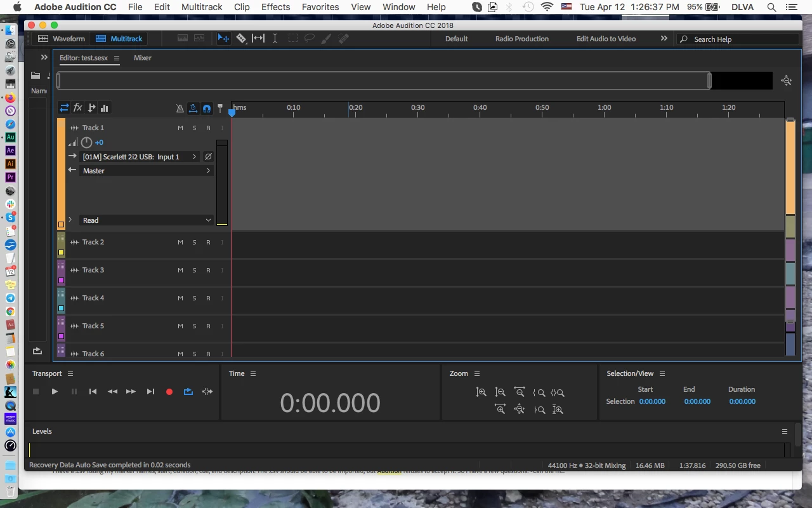The width and height of the screenshot is (812, 508).
Task: Toggle polarity reverse on Track 1
Action: [x=208, y=157]
